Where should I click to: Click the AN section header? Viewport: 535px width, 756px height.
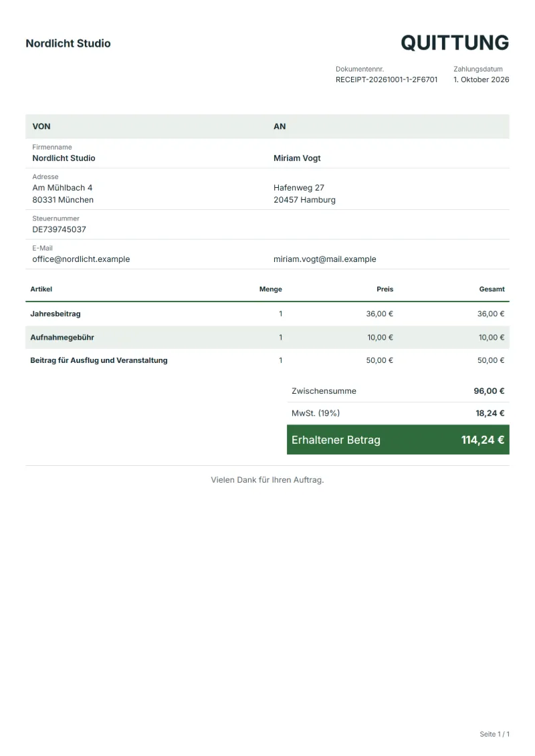280,126
